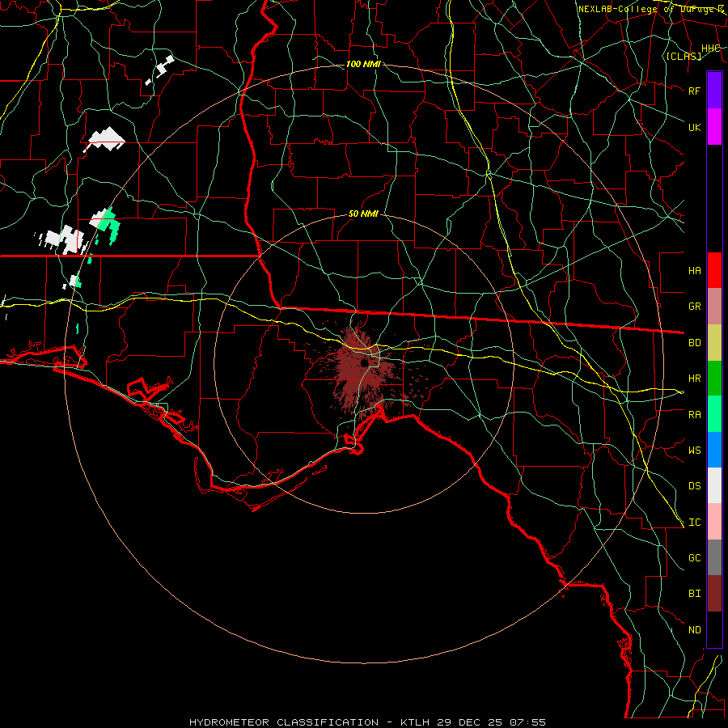Click the HA red legend swatch
Screen dimensions: 728x728
coord(714,270)
